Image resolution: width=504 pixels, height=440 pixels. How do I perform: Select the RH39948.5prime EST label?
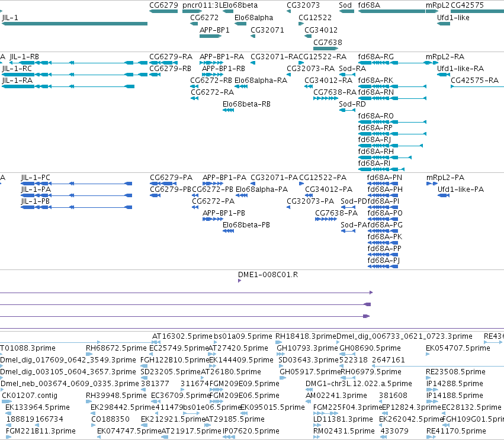tap(116, 396)
